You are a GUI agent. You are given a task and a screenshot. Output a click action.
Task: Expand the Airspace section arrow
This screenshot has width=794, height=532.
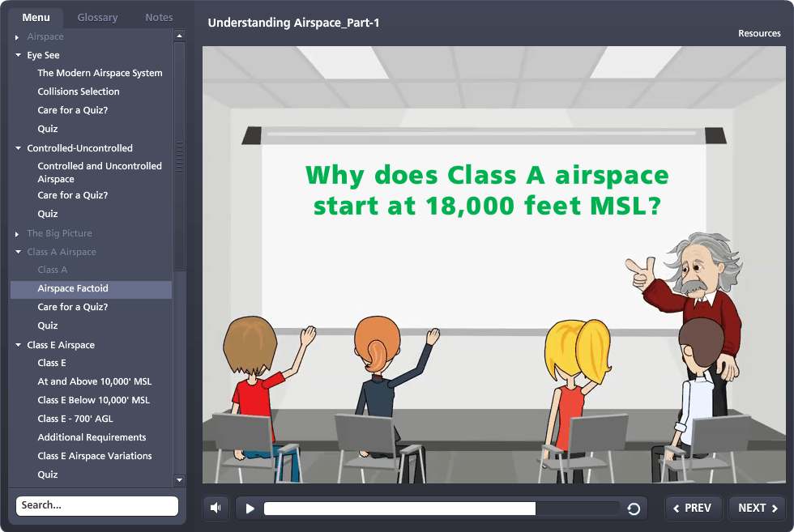[18, 37]
